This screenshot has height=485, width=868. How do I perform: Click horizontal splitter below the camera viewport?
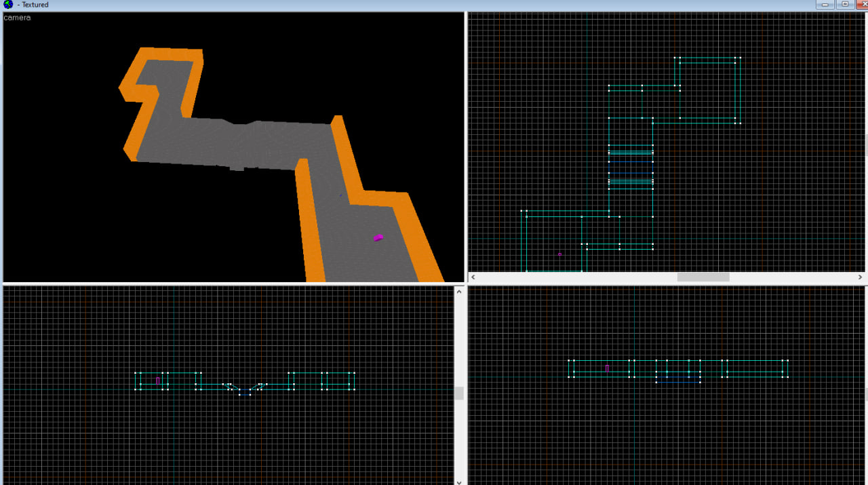231,284
